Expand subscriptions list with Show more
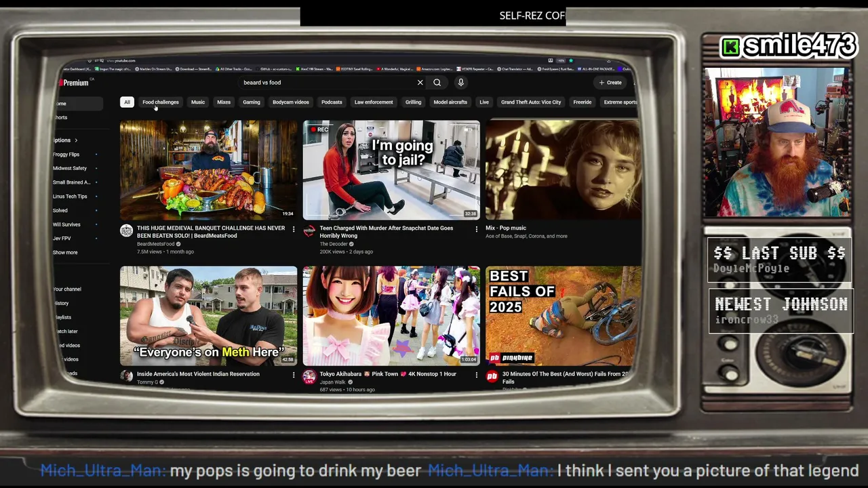 (65, 253)
